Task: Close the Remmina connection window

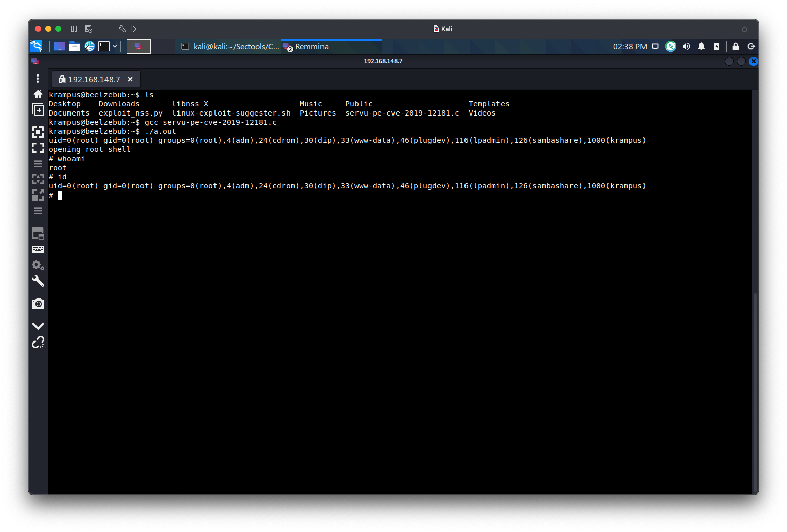Action: click(754, 61)
